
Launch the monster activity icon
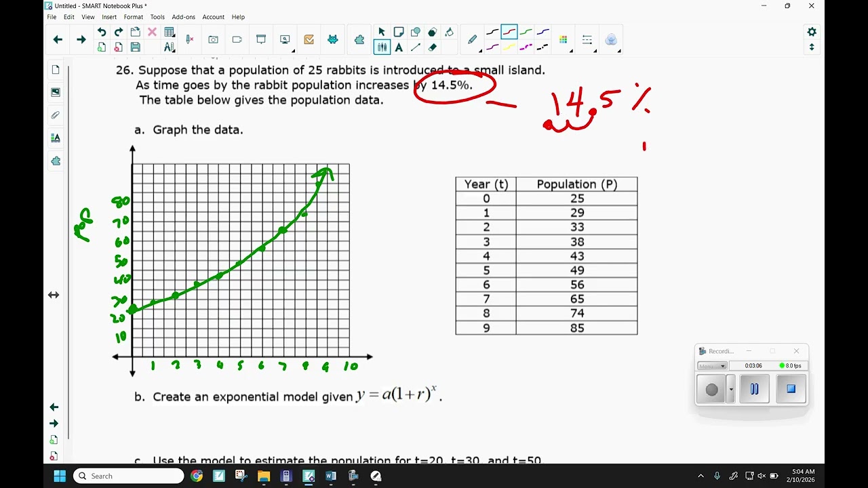(x=333, y=40)
